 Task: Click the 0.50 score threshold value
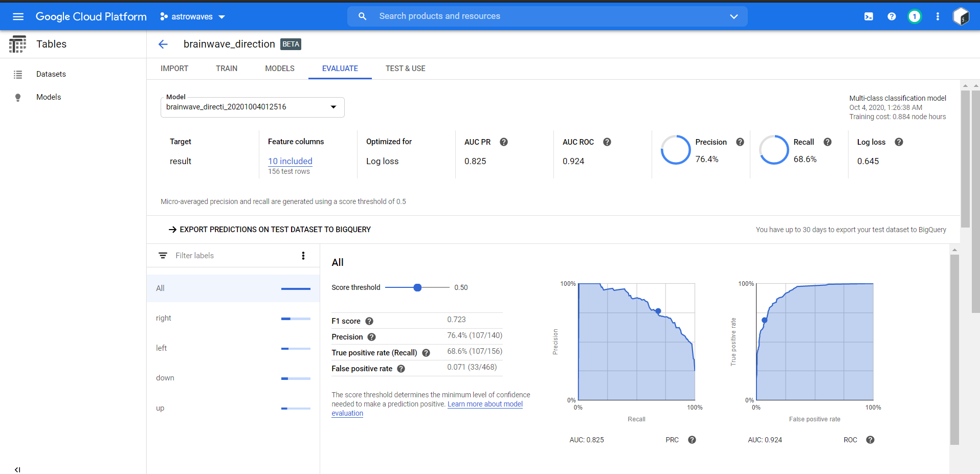[461, 287]
